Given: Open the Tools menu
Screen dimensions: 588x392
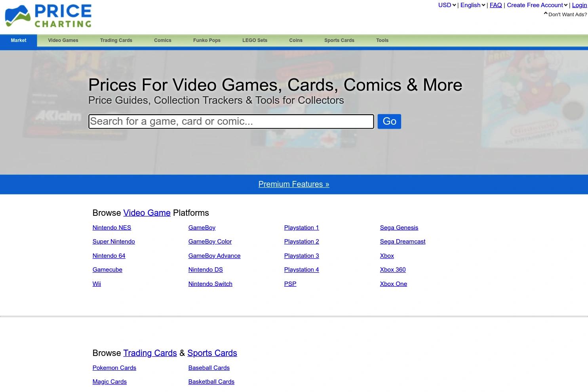Looking at the screenshot, I should (x=382, y=40).
